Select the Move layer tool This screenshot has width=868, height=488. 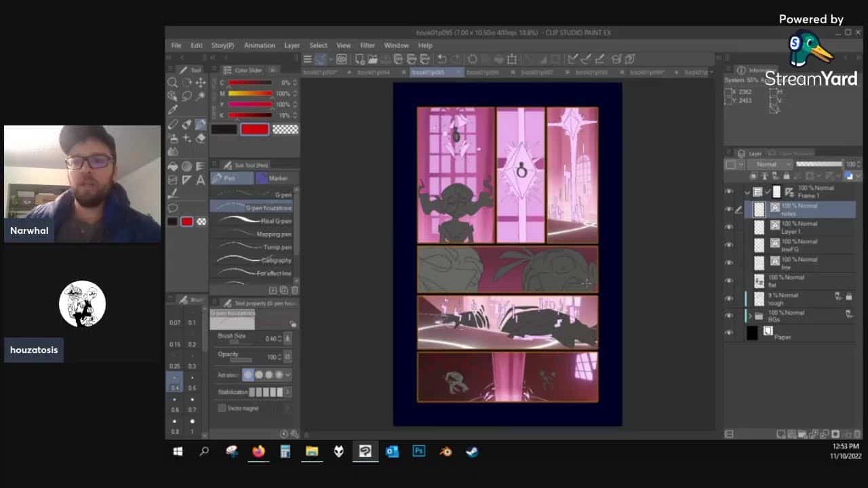(x=201, y=83)
